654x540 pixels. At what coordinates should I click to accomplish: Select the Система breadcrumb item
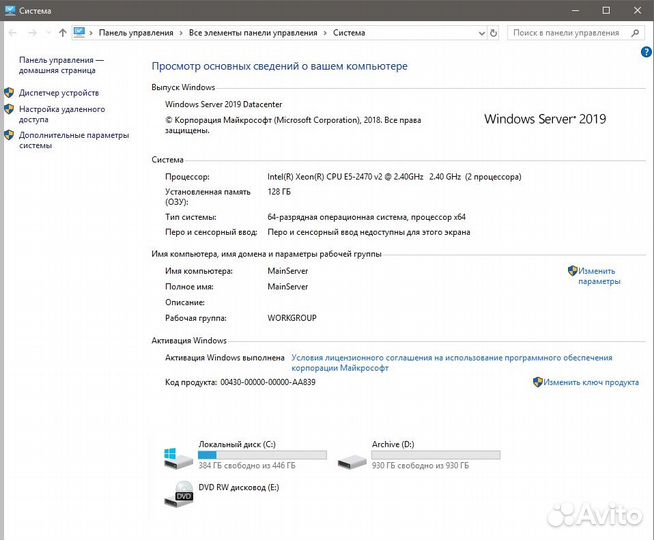click(349, 33)
